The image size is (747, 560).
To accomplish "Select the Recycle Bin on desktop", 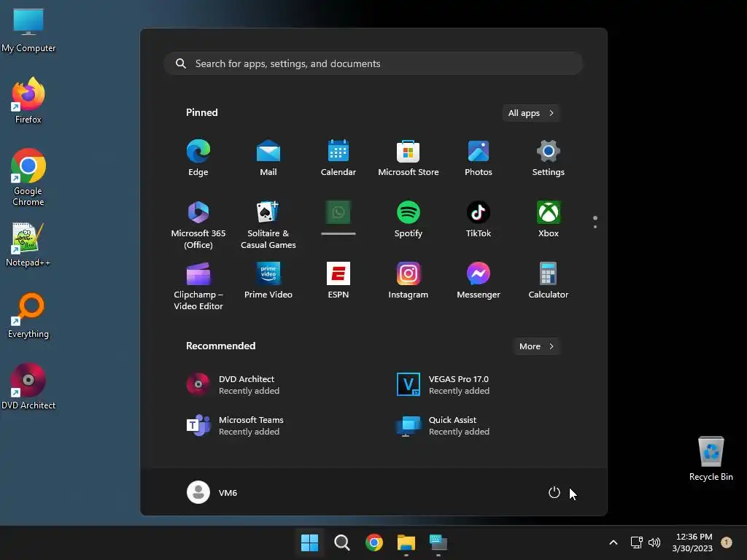I will coord(711,459).
